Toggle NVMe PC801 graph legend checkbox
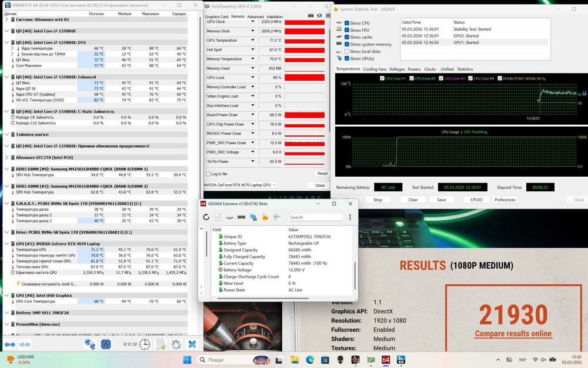 [x=499, y=78]
